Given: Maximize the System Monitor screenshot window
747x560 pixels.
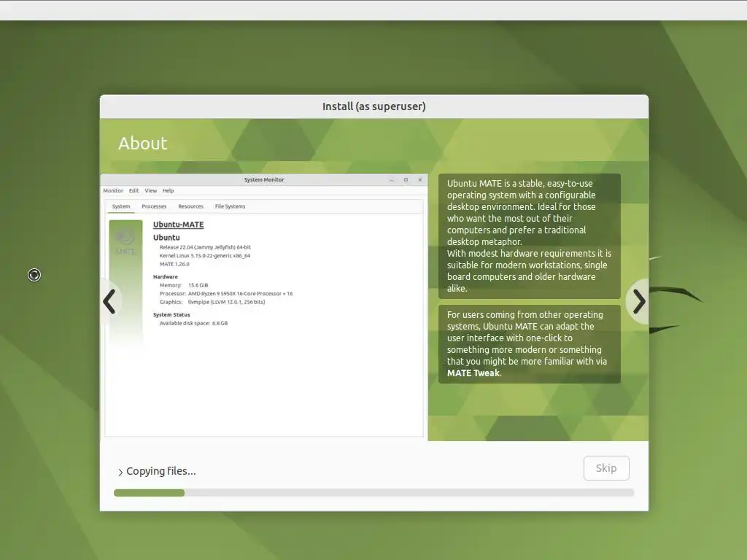Looking at the screenshot, I should [406, 179].
